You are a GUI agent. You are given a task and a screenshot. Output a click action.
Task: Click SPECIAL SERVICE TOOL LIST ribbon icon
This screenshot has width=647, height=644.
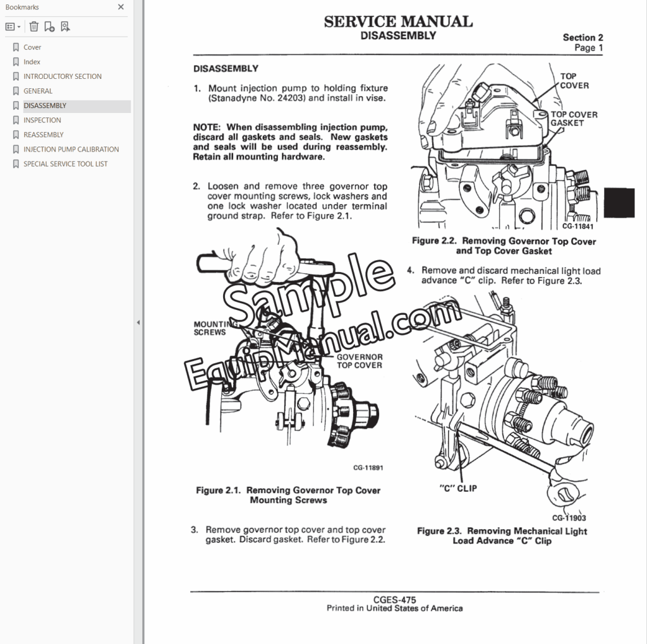(16, 164)
